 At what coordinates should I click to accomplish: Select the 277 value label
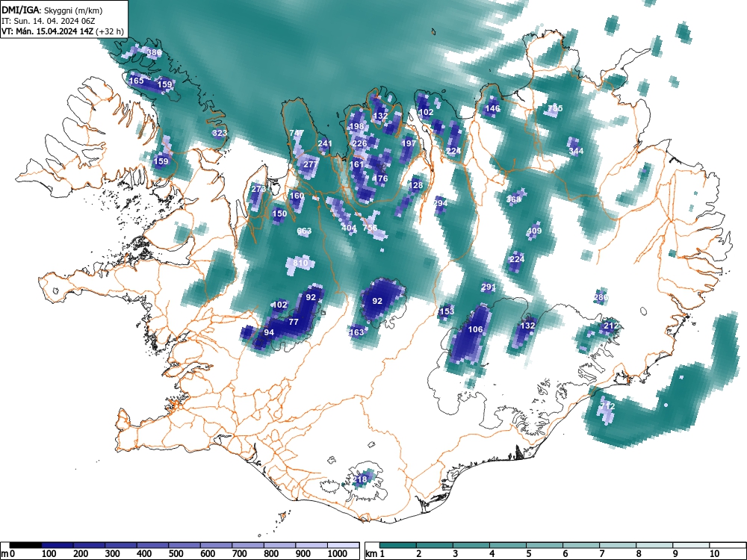[311, 164]
